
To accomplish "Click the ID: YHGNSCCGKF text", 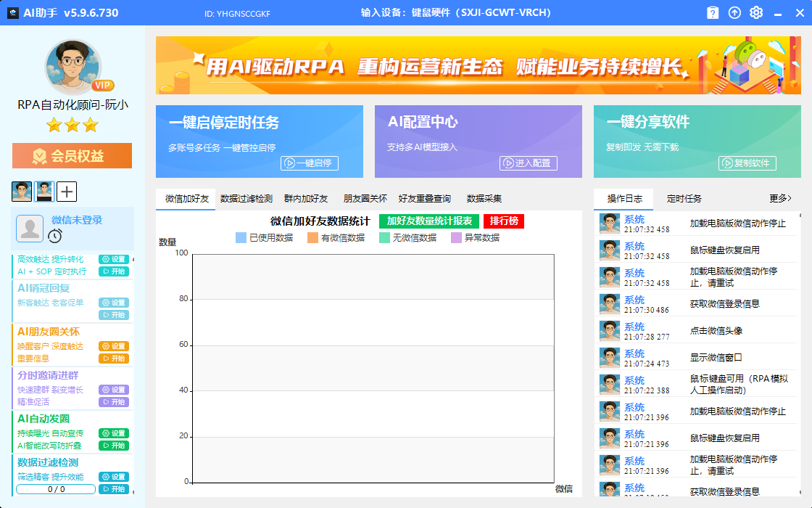I will (x=237, y=14).
